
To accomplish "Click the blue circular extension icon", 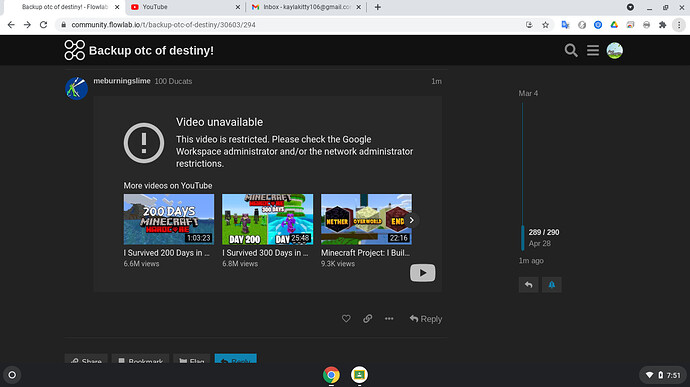I will [x=598, y=25].
